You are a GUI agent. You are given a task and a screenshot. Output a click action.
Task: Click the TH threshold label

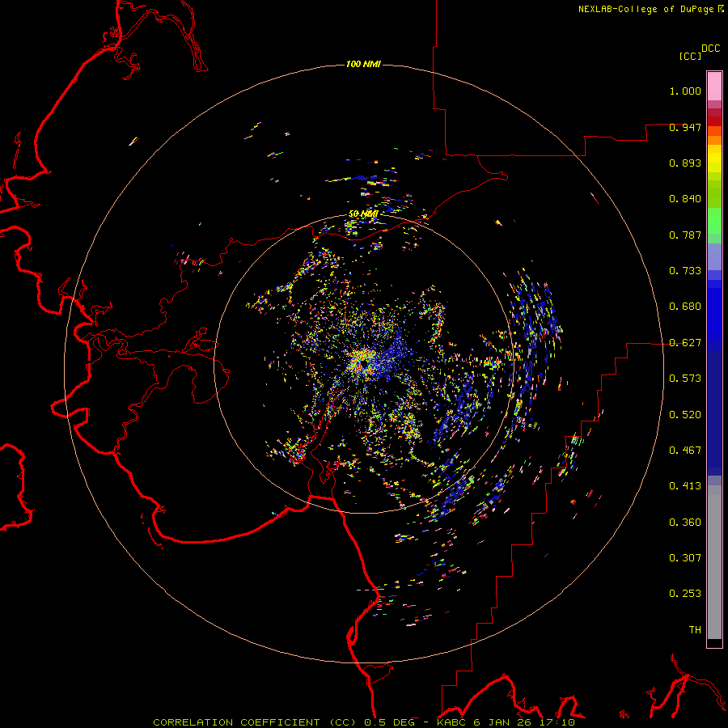695,630
